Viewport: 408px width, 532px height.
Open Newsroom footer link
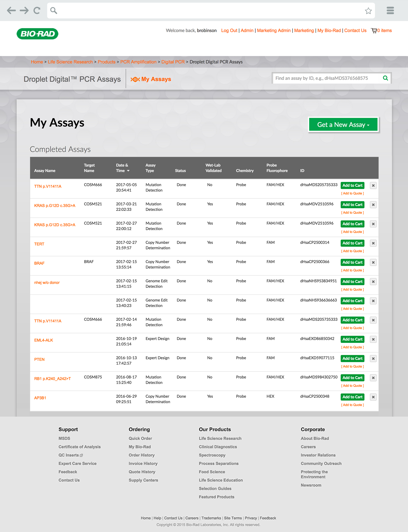[311, 485]
